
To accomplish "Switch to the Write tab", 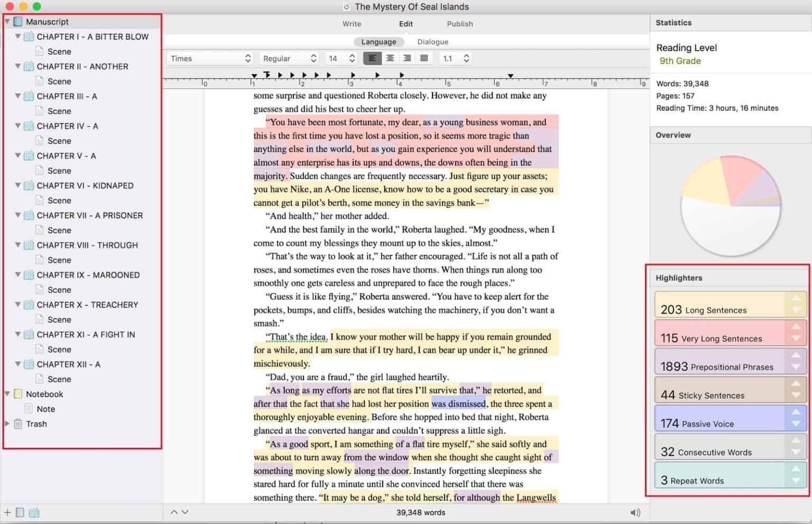I will click(x=351, y=23).
